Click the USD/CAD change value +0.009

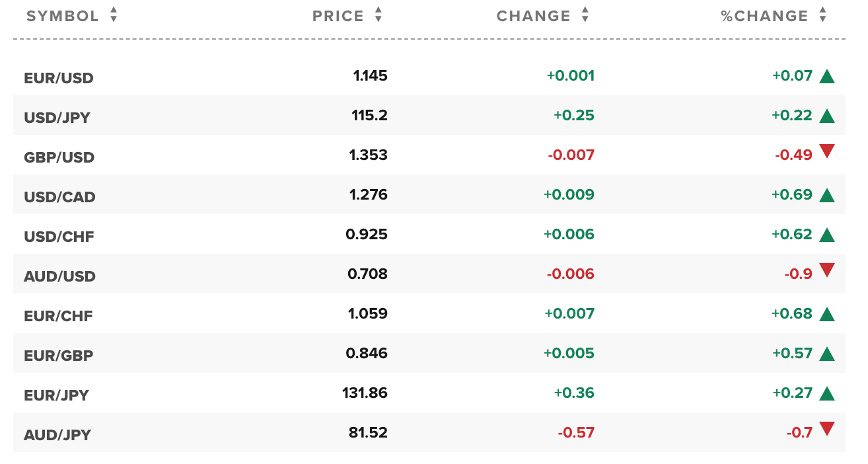click(569, 195)
